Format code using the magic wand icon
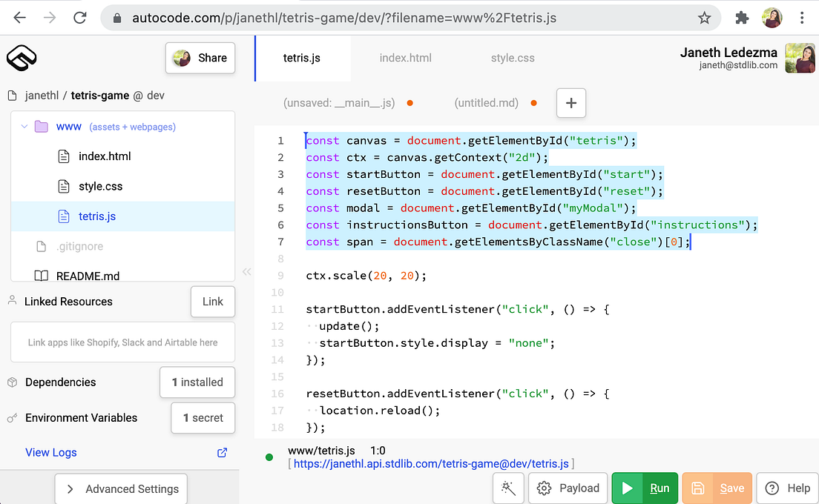819x504 pixels. tap(508, 488)
